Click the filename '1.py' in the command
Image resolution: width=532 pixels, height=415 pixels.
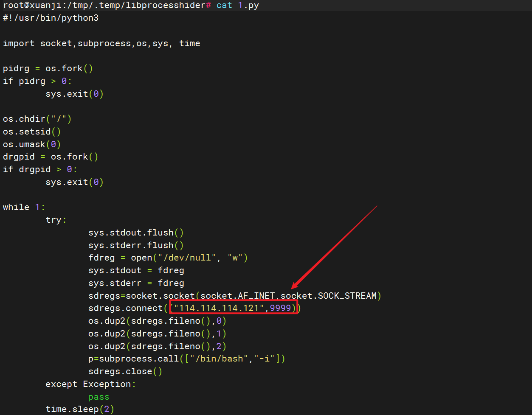[x=248, y=6]
